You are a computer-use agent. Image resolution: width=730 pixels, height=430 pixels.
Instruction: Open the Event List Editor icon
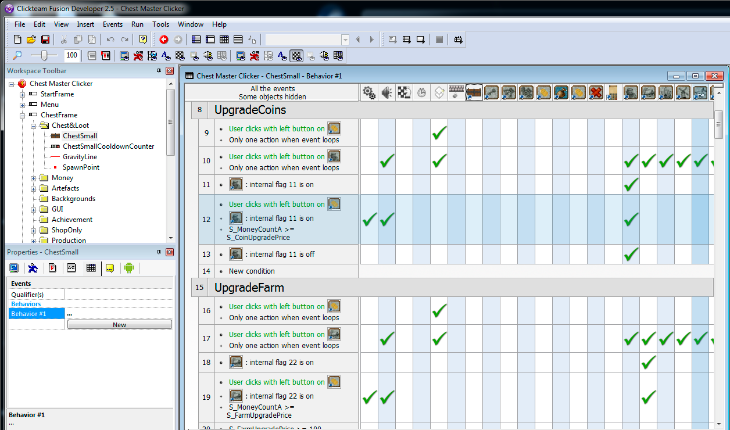click(x=238, y=40)
